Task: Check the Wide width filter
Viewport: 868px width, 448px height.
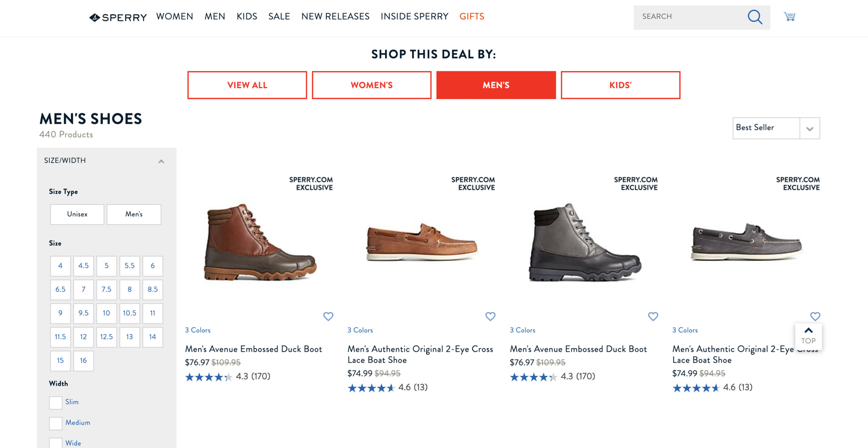Action: [x=55, y=443]
